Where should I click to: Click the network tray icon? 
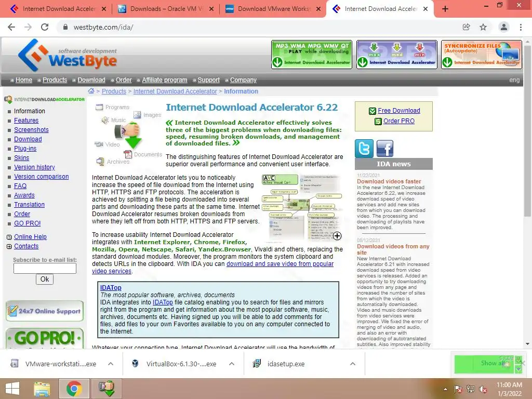point(471,389)
